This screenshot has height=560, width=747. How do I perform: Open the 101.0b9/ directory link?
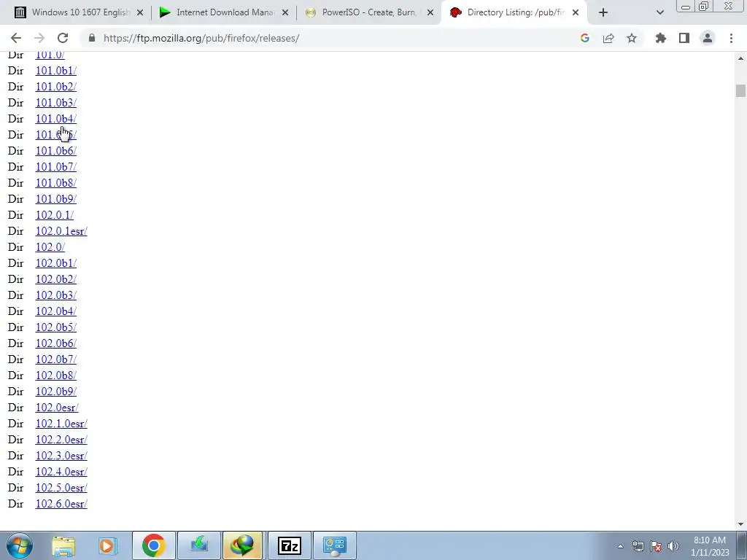coord(55,199)
